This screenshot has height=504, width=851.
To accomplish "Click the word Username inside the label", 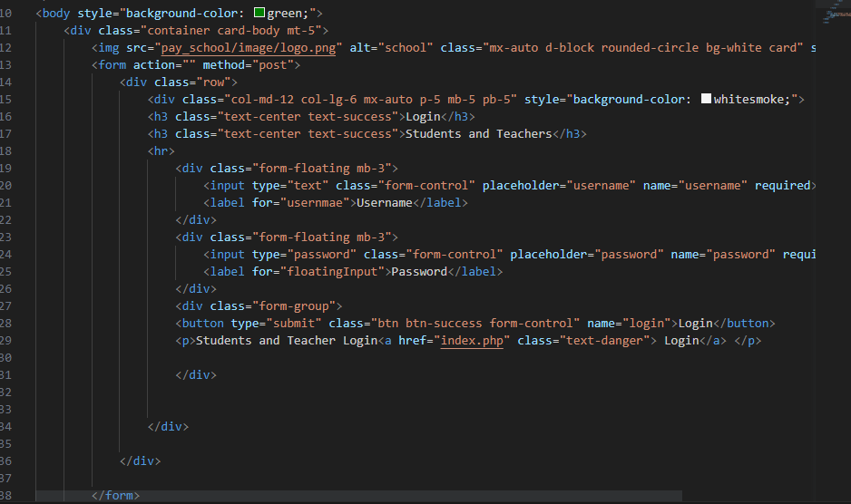I will point(385,203).
